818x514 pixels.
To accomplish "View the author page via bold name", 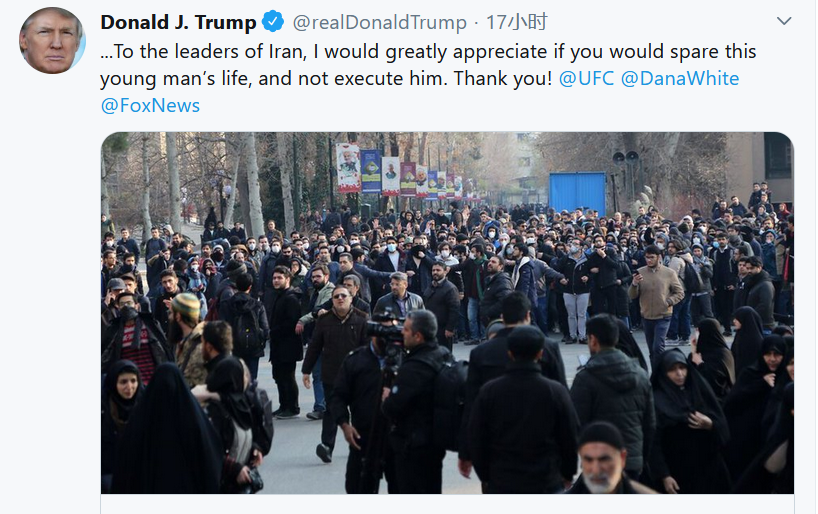I will (x=178, y=22).
